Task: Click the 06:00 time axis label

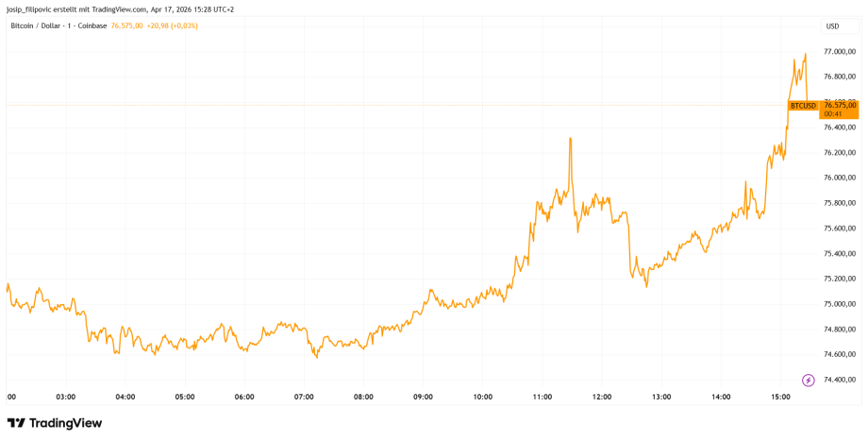Action: 244,397
